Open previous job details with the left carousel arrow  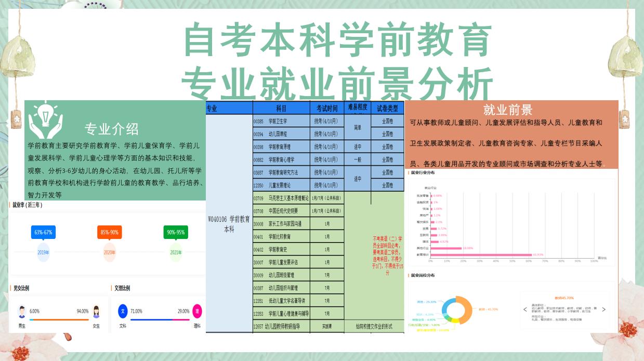(524, 310)
